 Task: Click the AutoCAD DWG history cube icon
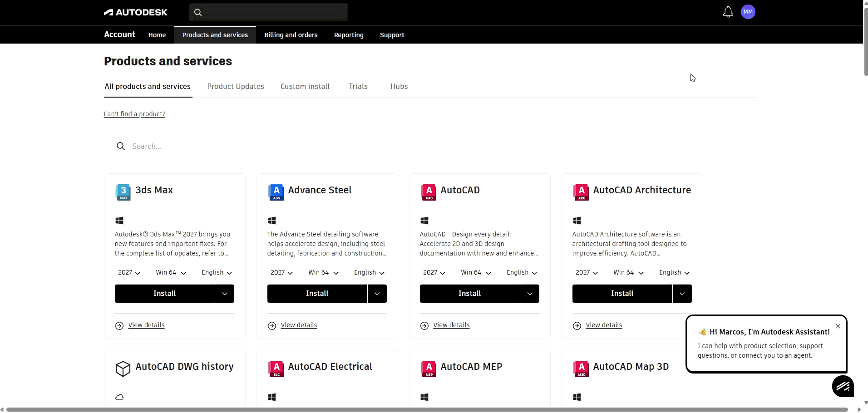(123, 369)
